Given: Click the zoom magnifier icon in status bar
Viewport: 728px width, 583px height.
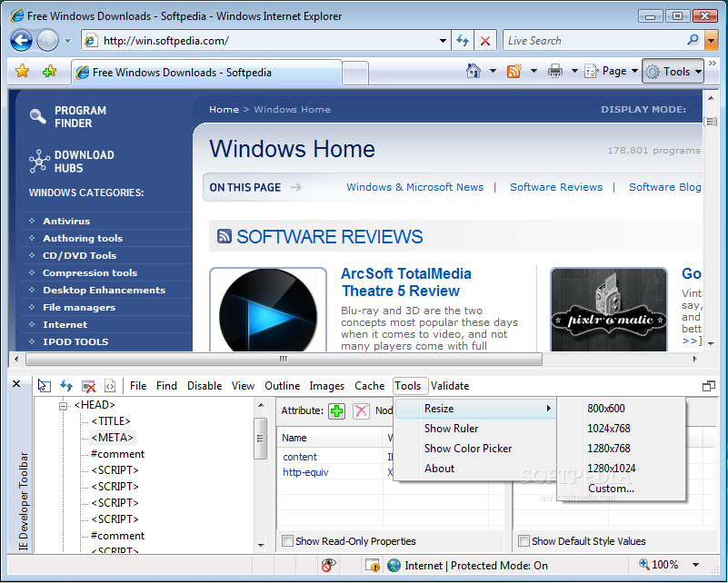Looking at the screenshot, I should [644, 564].
